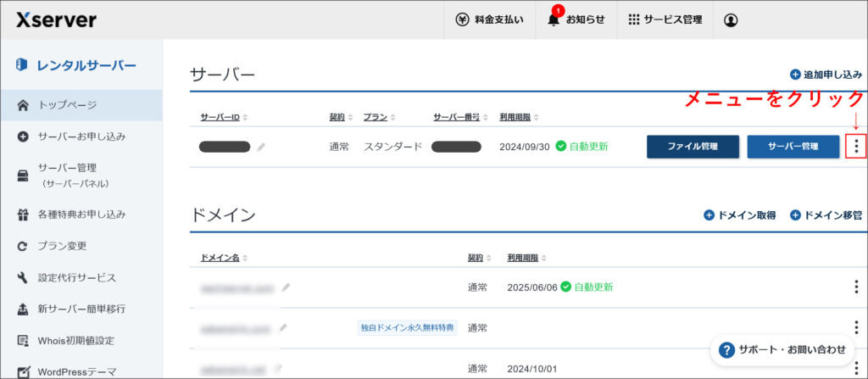Click 自動更新 status in domain row
This screenshot has width=868, height=379.
pyautogui.click(x=587, y=287)
